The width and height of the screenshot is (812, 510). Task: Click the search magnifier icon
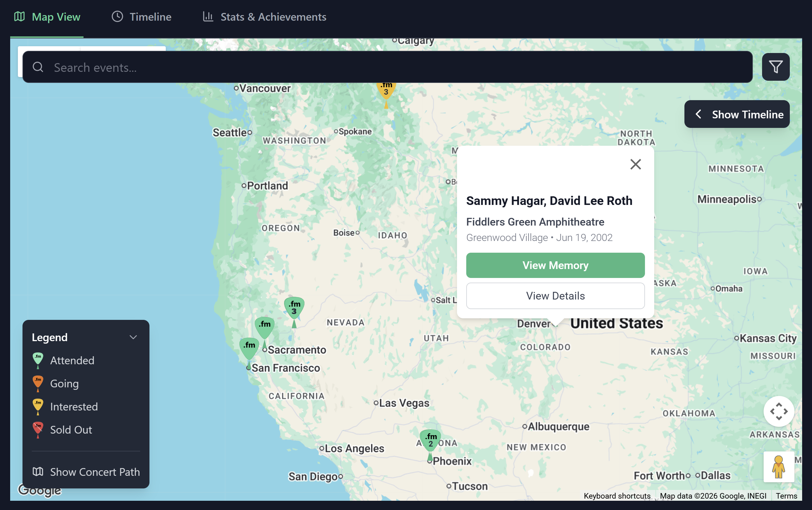pyautogui.click(x=38, y=67)
